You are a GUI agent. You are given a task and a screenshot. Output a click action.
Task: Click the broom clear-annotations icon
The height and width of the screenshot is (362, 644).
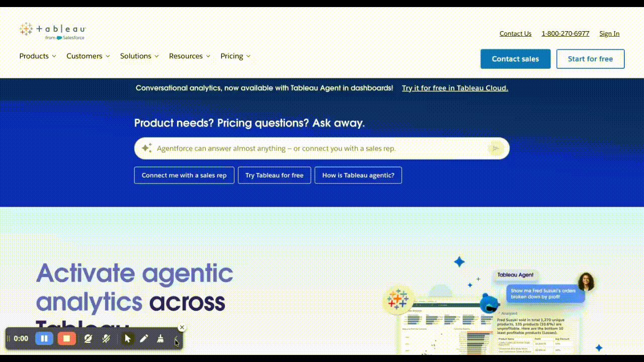160,338
